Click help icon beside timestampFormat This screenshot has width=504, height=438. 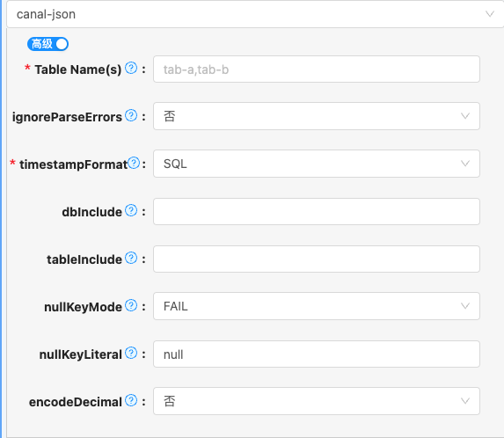click(134, 163)
